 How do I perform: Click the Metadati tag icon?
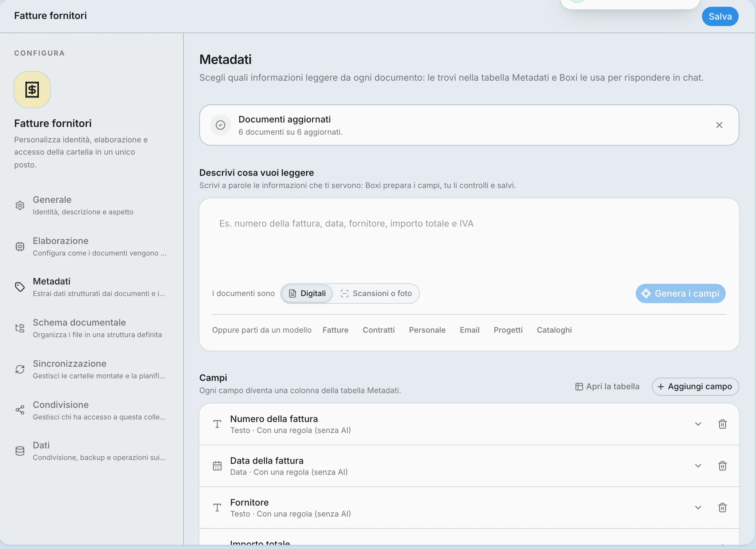tap(20, 287)
